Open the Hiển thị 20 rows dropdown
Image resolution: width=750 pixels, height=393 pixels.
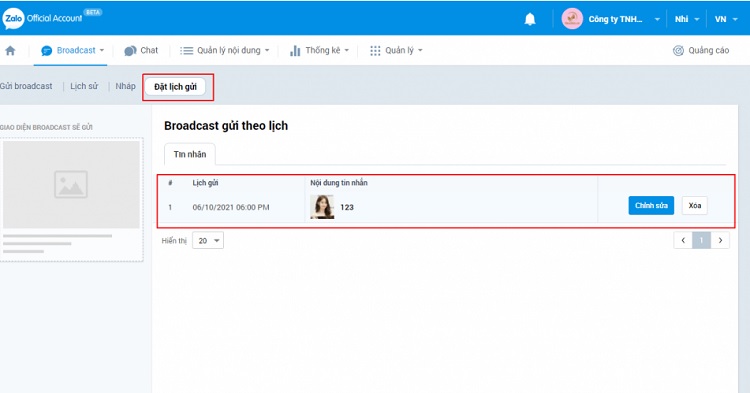pos(208,240)
